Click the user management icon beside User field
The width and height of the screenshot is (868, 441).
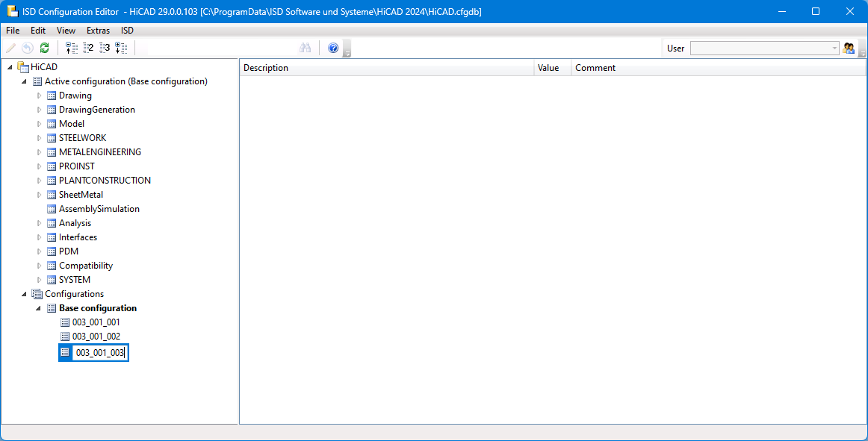coord(848,49)
